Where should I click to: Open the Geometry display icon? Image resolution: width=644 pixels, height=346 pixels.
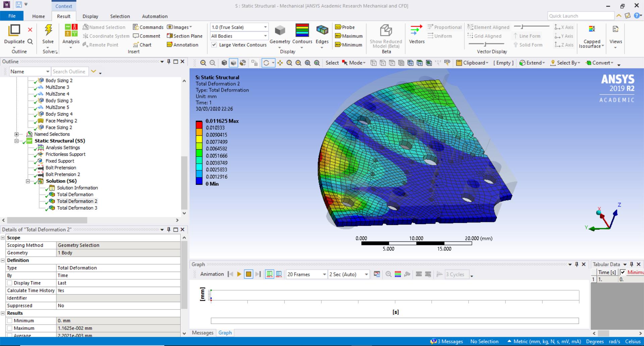pos(280,31)
